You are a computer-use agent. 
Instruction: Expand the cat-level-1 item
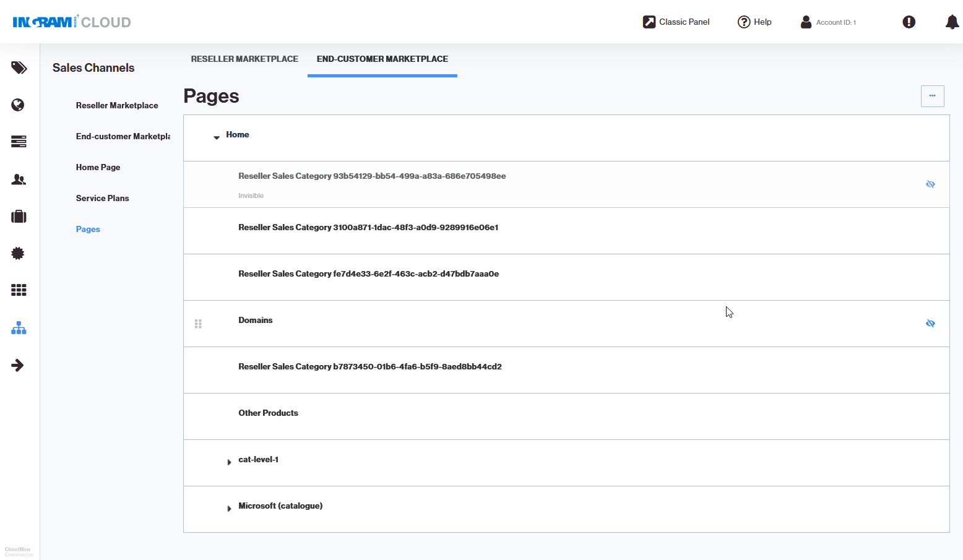(230, 462)
